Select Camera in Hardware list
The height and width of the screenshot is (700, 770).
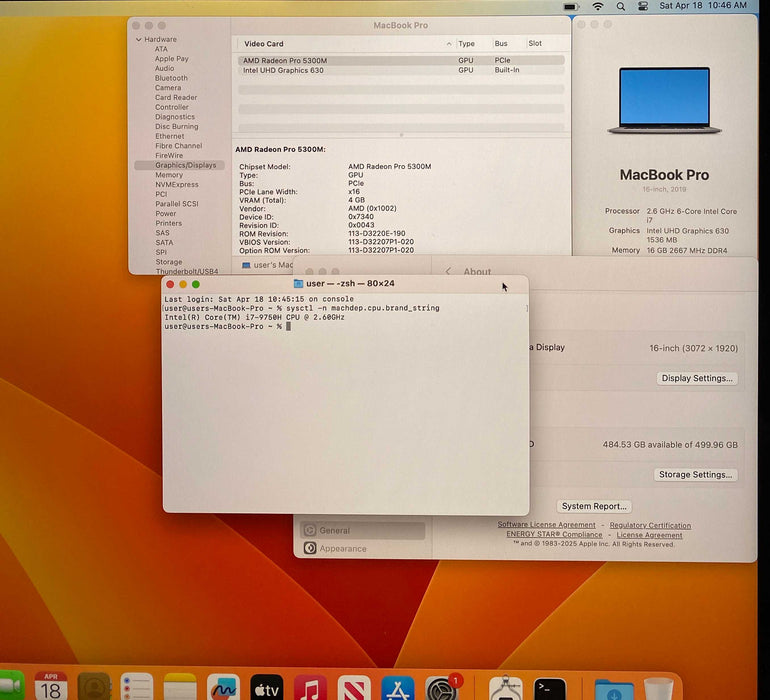[x=168, y=87]
